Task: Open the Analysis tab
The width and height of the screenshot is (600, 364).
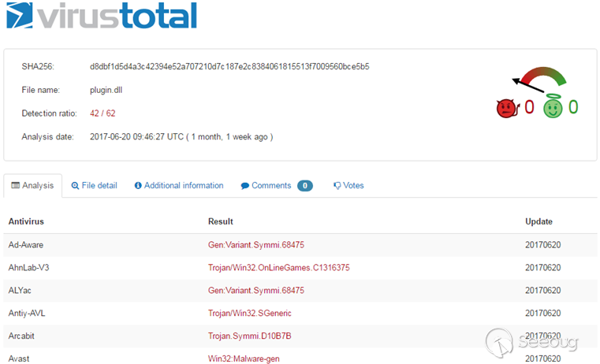Action: coord(33,186)
